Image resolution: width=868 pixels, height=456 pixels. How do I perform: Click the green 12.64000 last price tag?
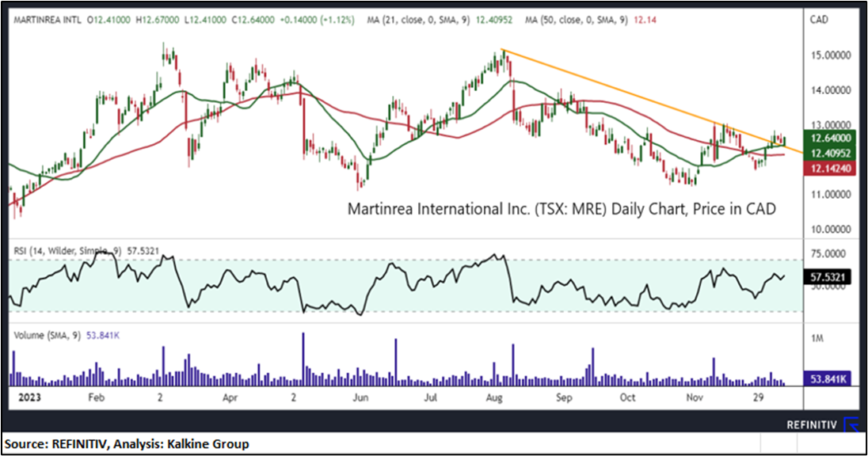point(829,138)
